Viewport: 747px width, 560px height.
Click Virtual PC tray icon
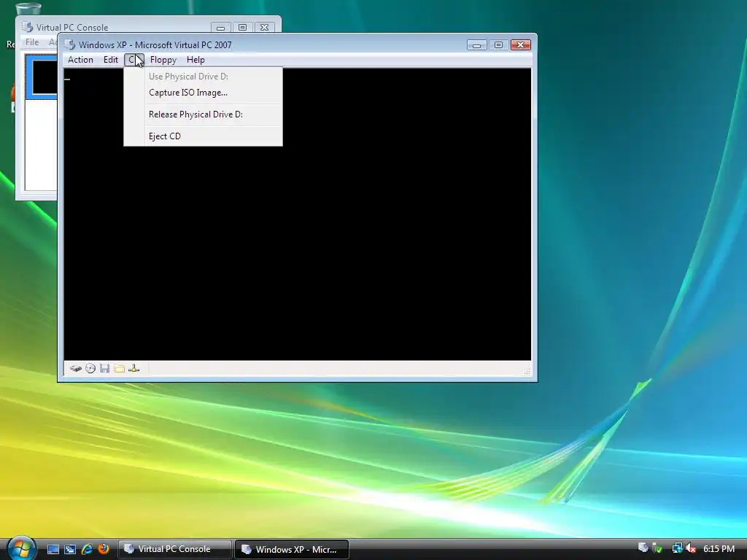[x=643, y=548]
